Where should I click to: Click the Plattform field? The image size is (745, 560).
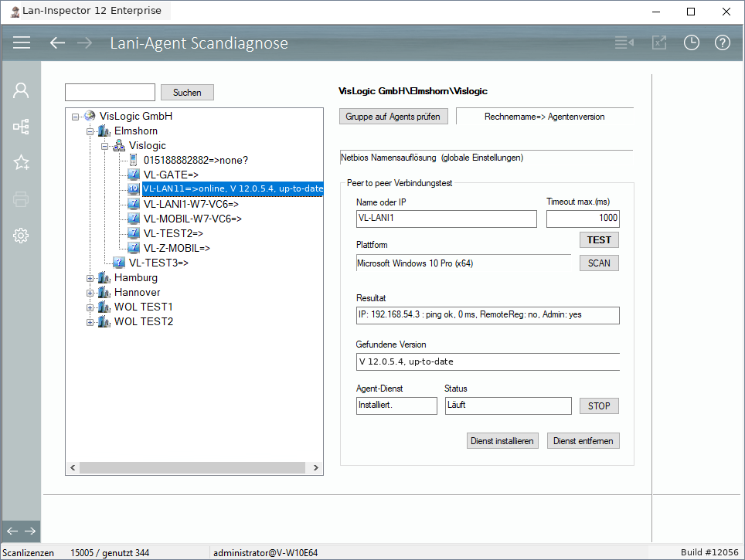(x=464, y=263)
